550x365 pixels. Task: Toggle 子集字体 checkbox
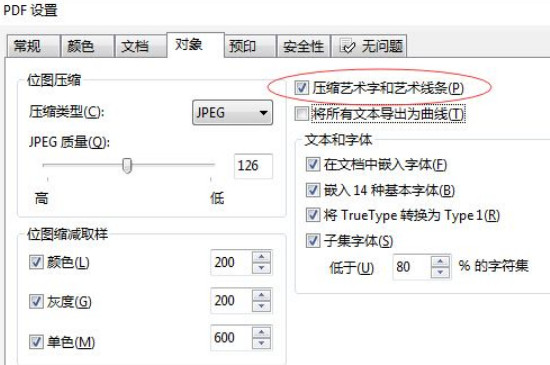point(313,241)
